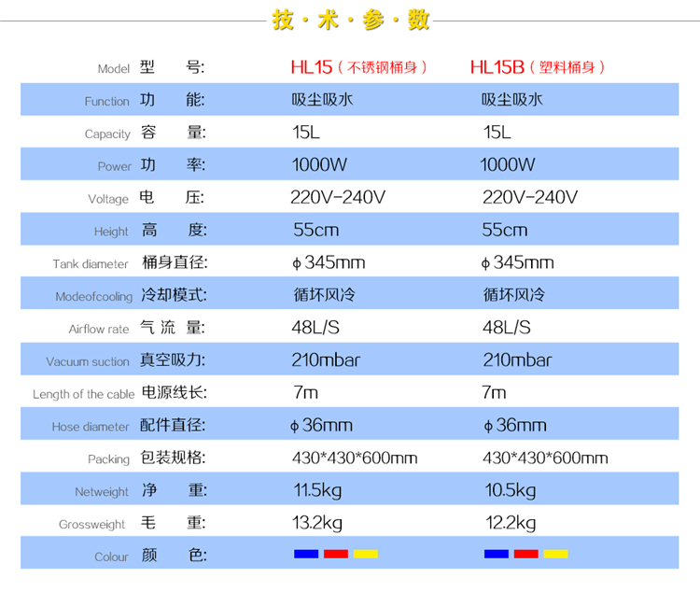Click 430*430*600mm for HL15B
Image resolution: width=700 pixels, height=592 pixels.
[546, 458]
